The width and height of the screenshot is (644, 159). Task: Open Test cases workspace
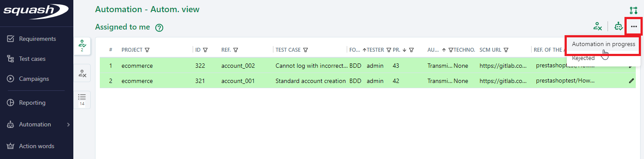32,59
